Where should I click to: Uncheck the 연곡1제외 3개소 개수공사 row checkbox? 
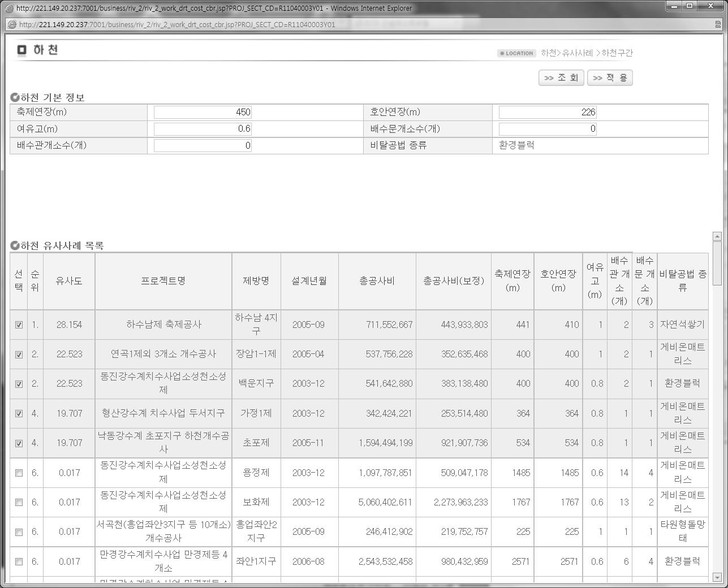point(19,354)
